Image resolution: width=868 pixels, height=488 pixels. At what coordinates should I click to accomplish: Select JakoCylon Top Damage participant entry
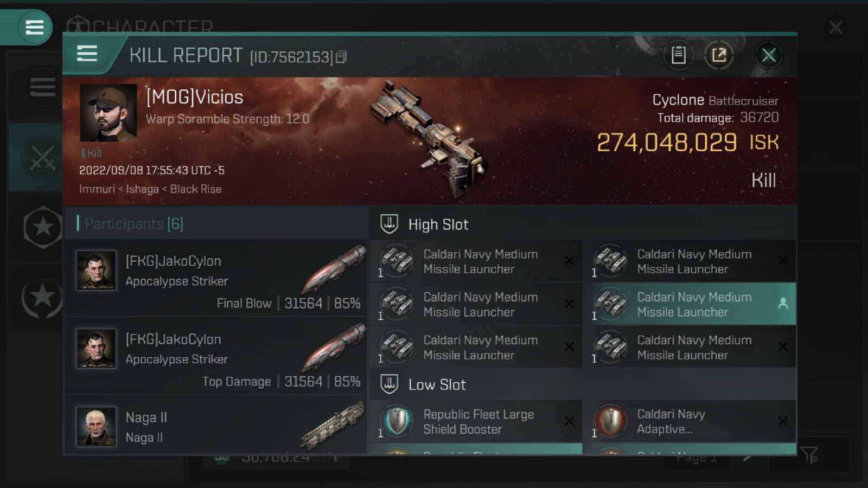(x=216, y=356)
